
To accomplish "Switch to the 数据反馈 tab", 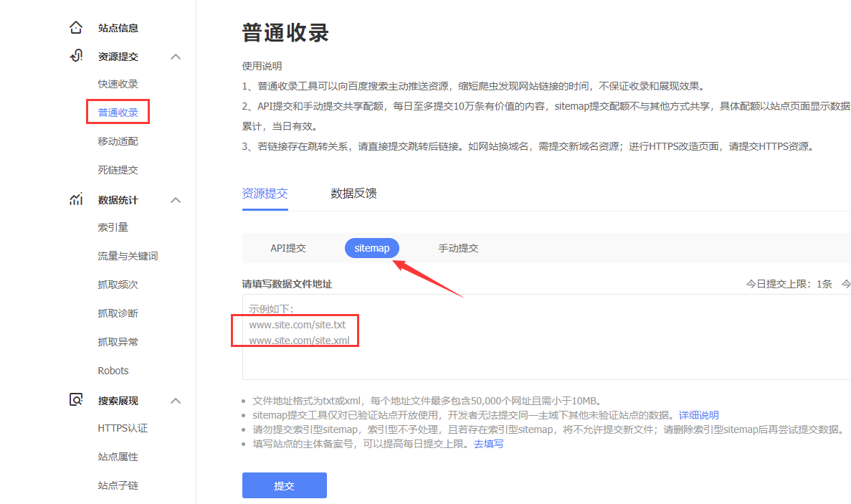I will (353, 193).
